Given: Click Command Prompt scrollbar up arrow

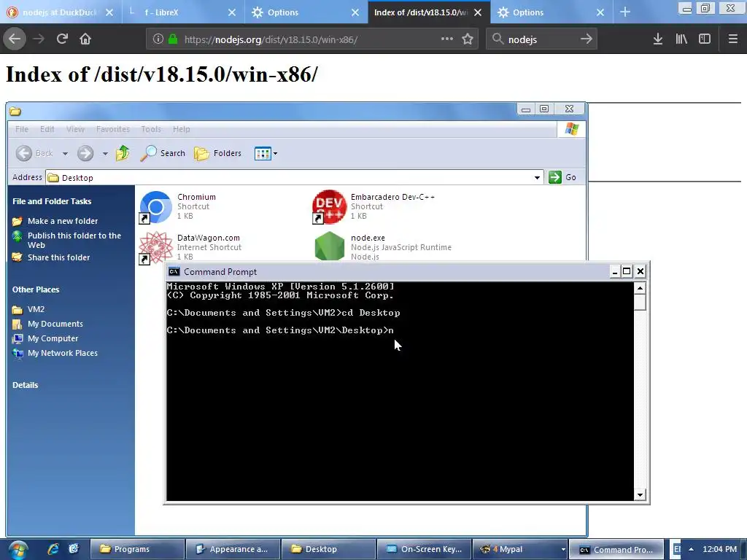Looking at the screenshot, I should tap(640, 288).
